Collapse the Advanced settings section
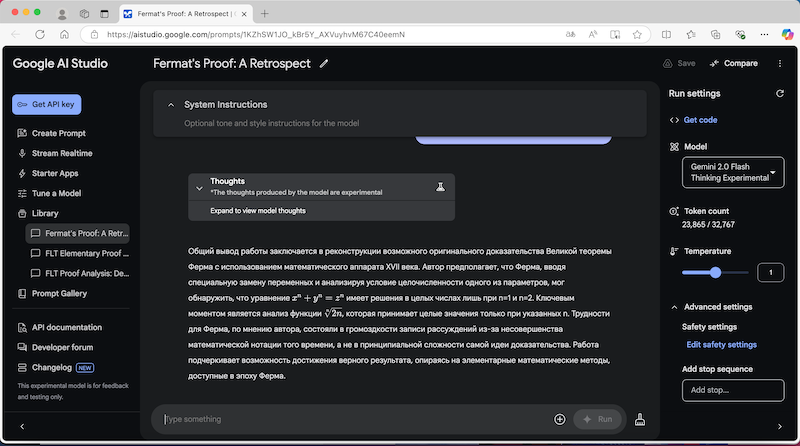This screenshot has width=800, height=446. coord(674,307)
